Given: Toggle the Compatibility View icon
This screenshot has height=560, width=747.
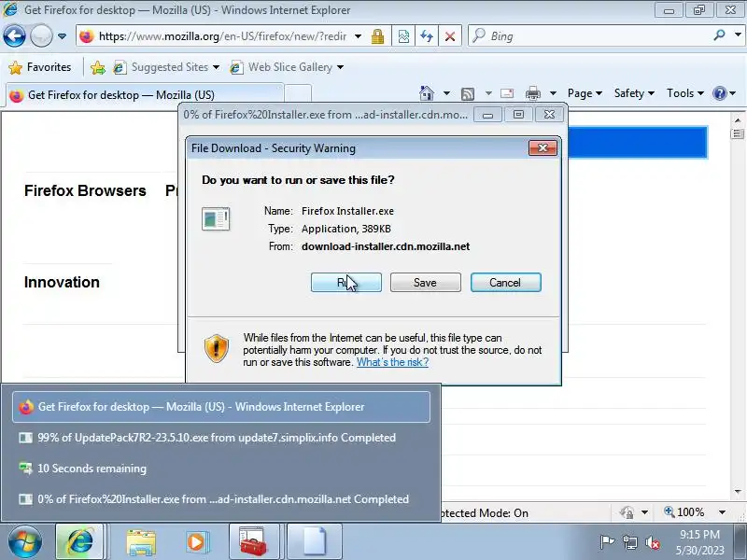Looking at the screenshot, I should point(403,36).
